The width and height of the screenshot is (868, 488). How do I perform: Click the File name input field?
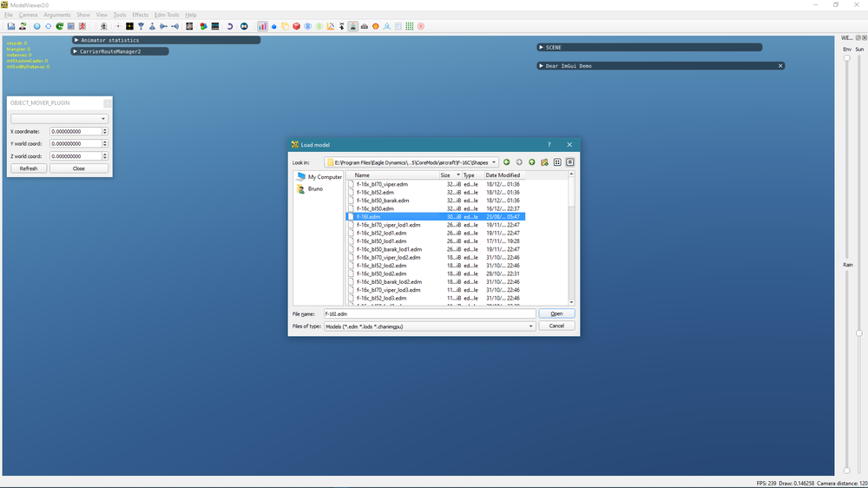(x=430, y=313)
